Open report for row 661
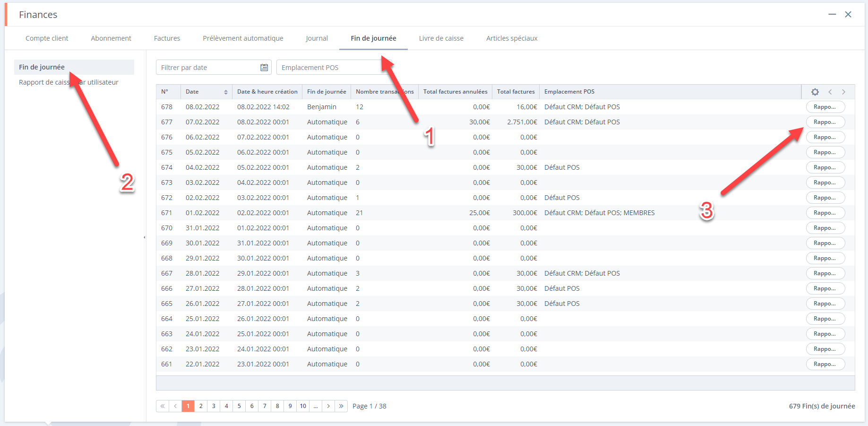Image resolution: width=868 pixels, height=426 pixels. [825, 364]
